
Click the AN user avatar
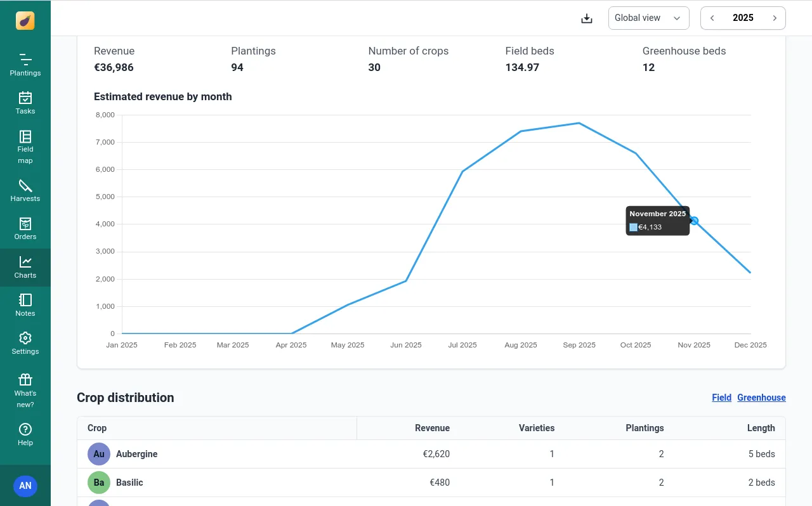pyautogui.click(x=25, y=486)
